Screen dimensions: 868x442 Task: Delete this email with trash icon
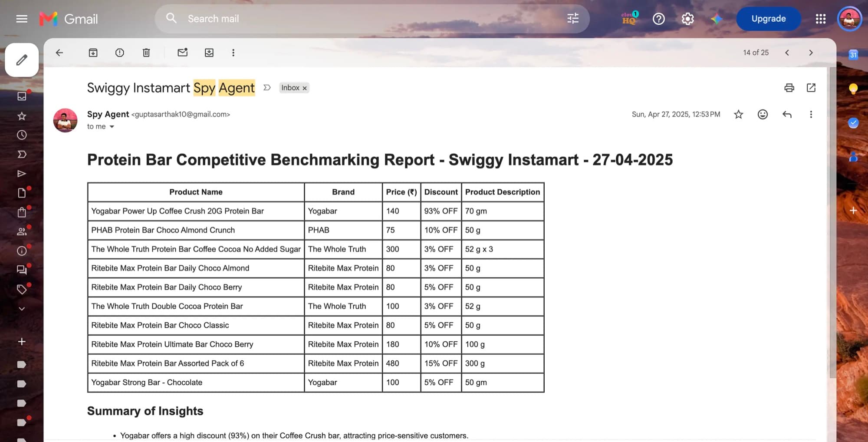pyautogui.click(x=146, y=53)
